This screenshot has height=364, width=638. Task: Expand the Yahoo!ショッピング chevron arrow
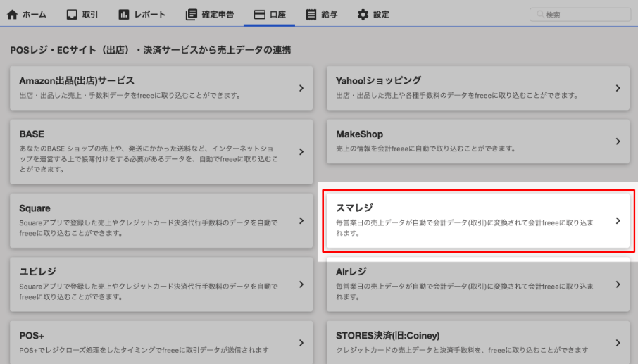click(x=618, y=88)
